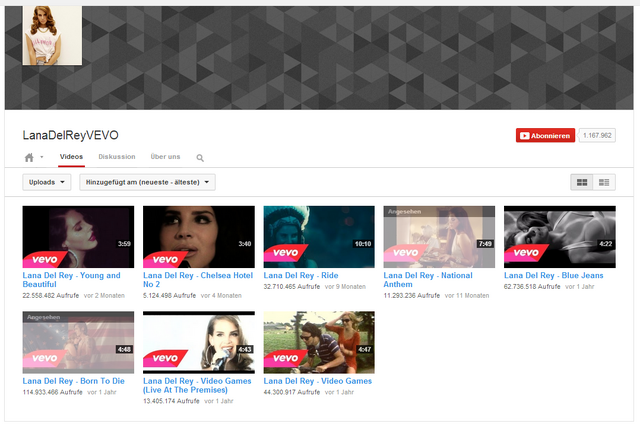
Task: Play the Born To Die thumbnail
Action: tap(78, 342)
